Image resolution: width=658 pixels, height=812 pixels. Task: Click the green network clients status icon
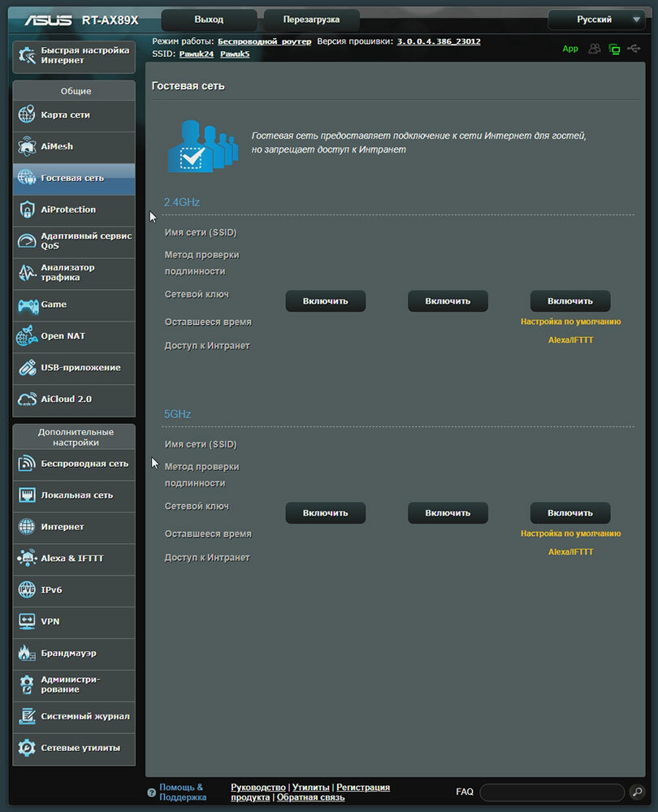(x=614, y=49)
